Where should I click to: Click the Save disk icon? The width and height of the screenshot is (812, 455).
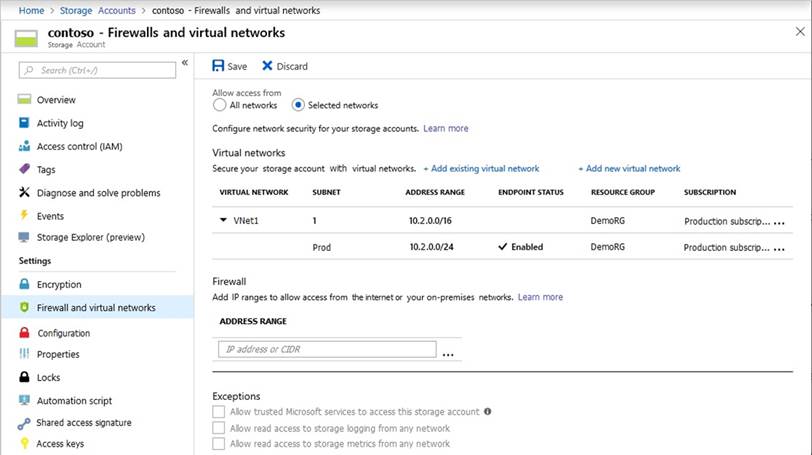pos(218,66)
